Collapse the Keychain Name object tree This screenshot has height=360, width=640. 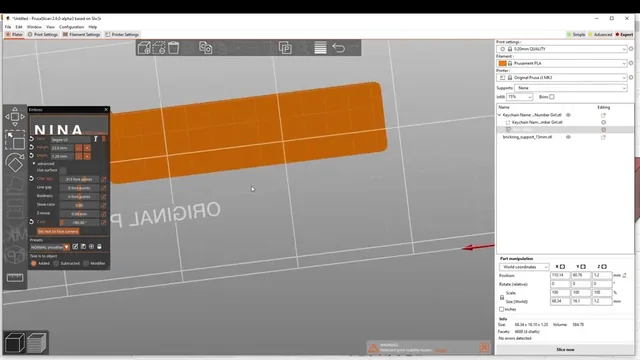(x=499, y=115)
